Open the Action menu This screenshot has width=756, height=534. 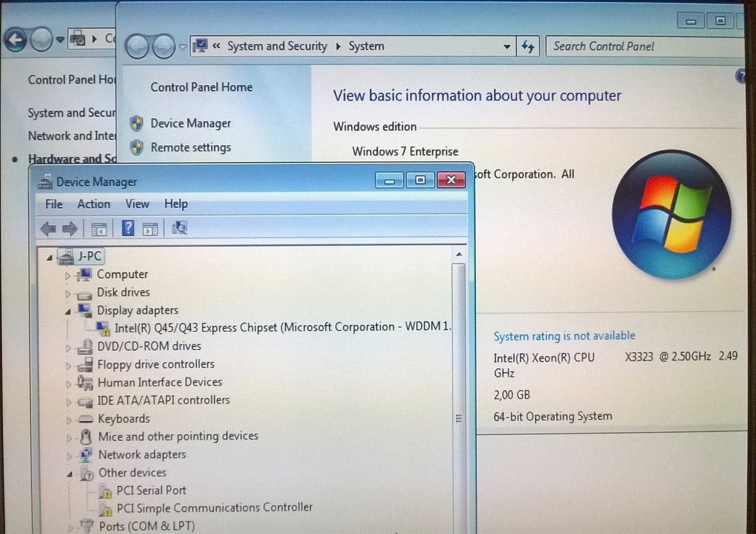tap(94, 204)
